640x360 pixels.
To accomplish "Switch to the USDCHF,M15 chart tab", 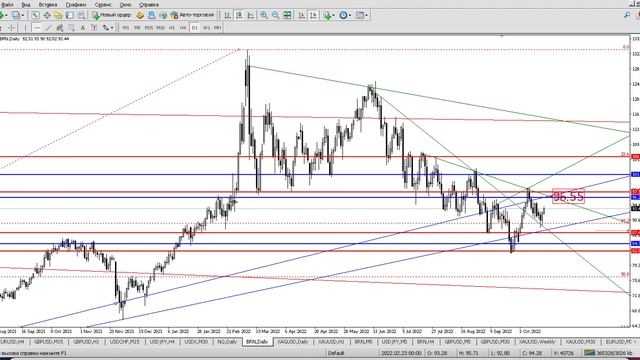I will click(125, 342).
